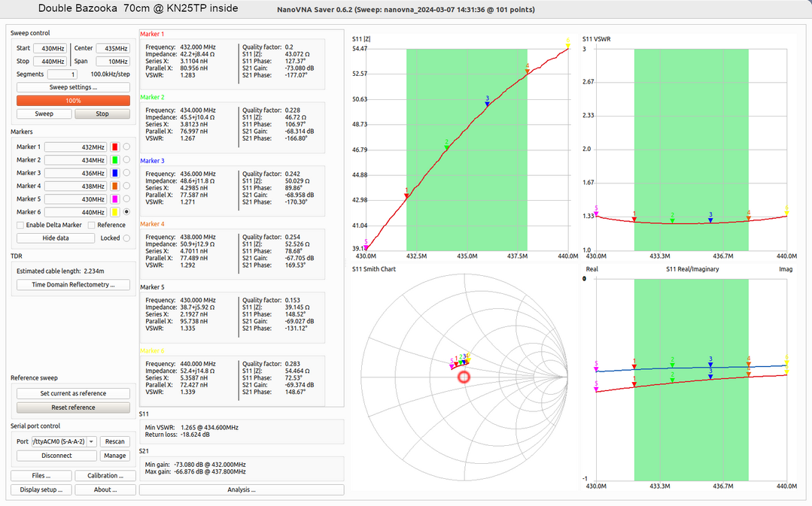Open the Files dialog
This screenshot has height=506, width=812.
(x=41, y=475)
